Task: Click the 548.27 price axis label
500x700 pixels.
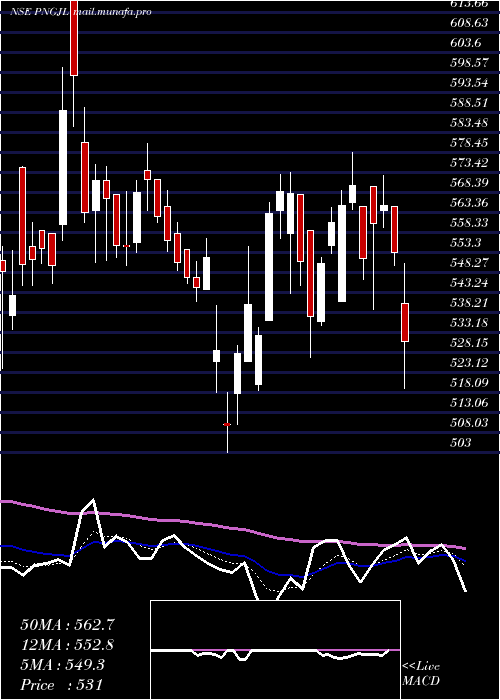Action: point(469,263)
